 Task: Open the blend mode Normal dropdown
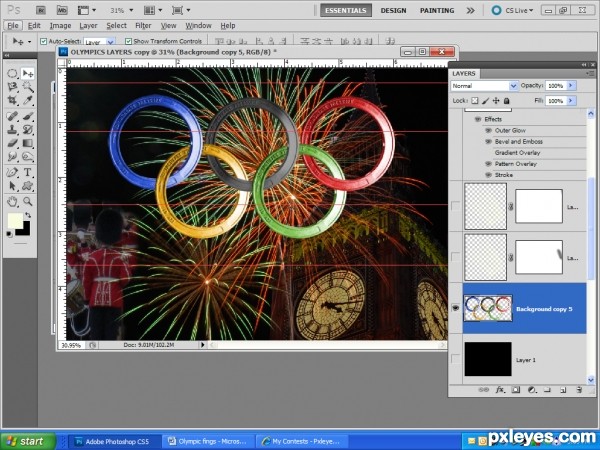[484, 86]
